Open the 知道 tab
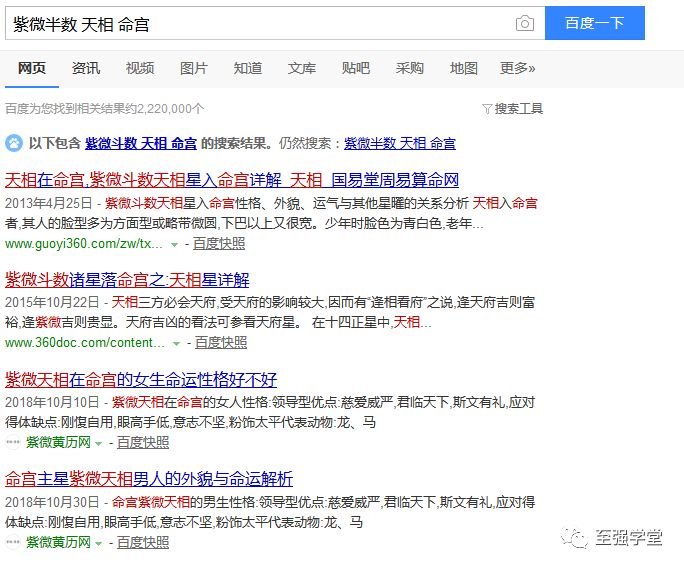Viewport: 684px width, 568px height. point(248,68)
